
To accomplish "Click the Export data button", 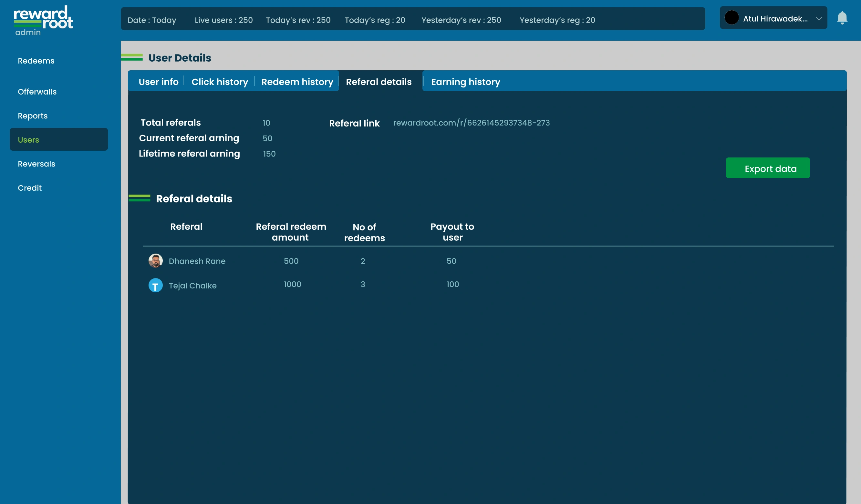I will point(767,168).
